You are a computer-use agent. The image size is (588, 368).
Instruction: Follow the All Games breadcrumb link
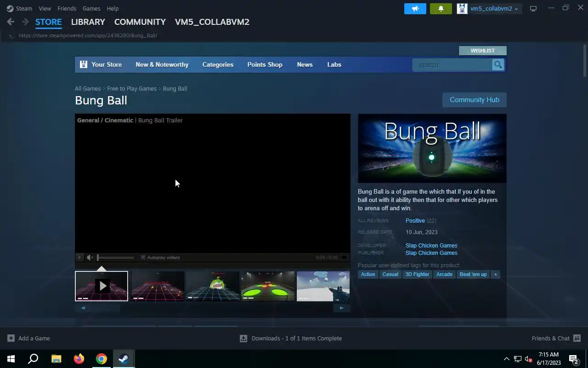(x=88, y=88)
